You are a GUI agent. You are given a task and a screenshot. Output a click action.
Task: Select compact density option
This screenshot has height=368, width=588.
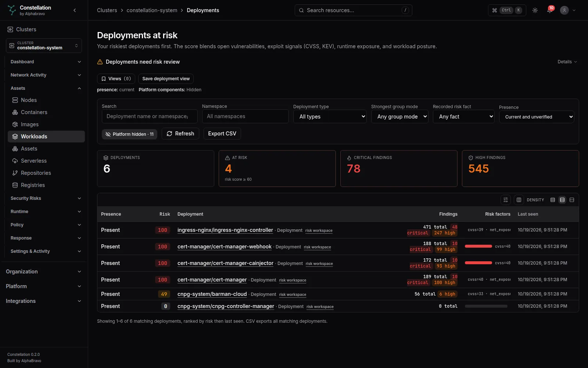pos(553,200)
